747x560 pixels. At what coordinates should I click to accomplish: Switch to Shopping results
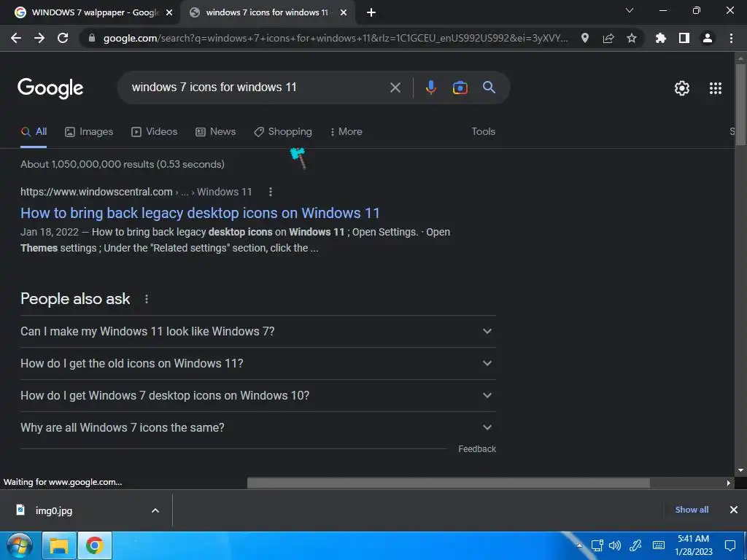pos(283,132)
